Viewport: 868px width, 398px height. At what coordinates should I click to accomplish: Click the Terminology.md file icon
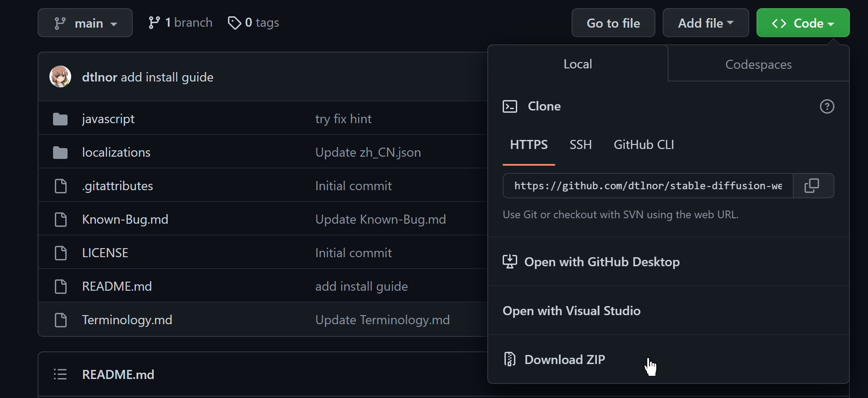pyautogui.click(x=60, y=320)
